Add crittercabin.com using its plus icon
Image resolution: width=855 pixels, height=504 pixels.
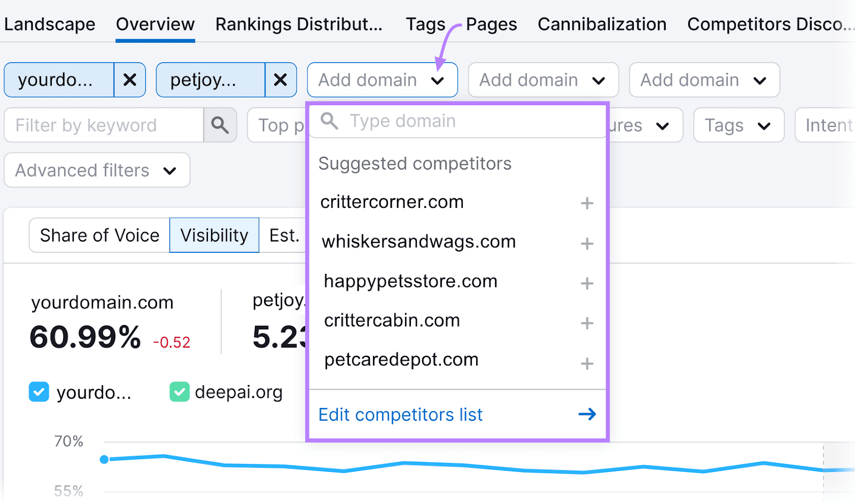click(x=587, y=323)
